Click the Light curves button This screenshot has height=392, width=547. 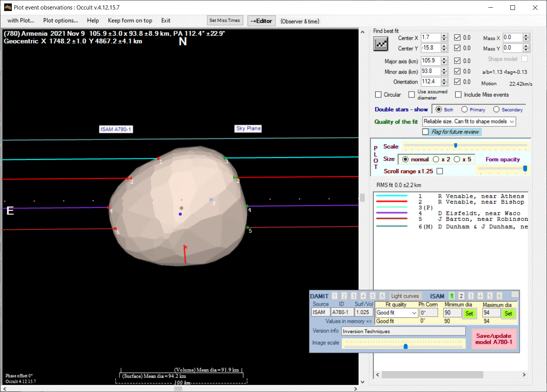click(x=405, y=296)
